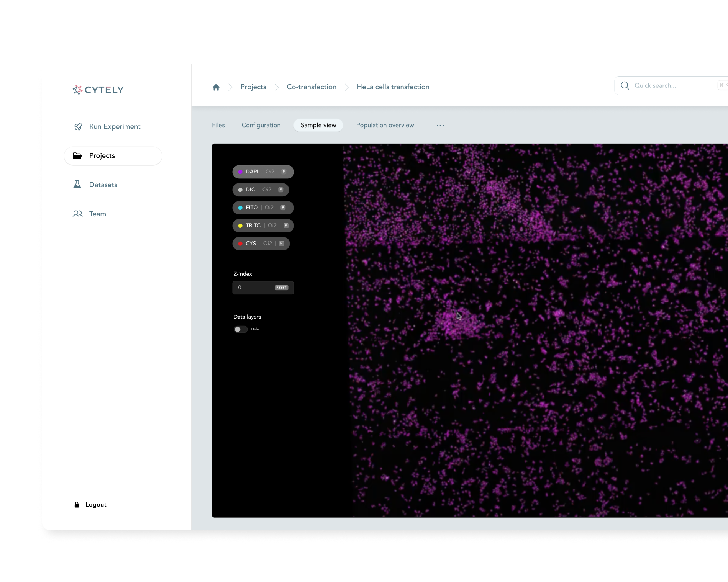
Task: Toggle the Data layers switch
Action: [241, 329]
